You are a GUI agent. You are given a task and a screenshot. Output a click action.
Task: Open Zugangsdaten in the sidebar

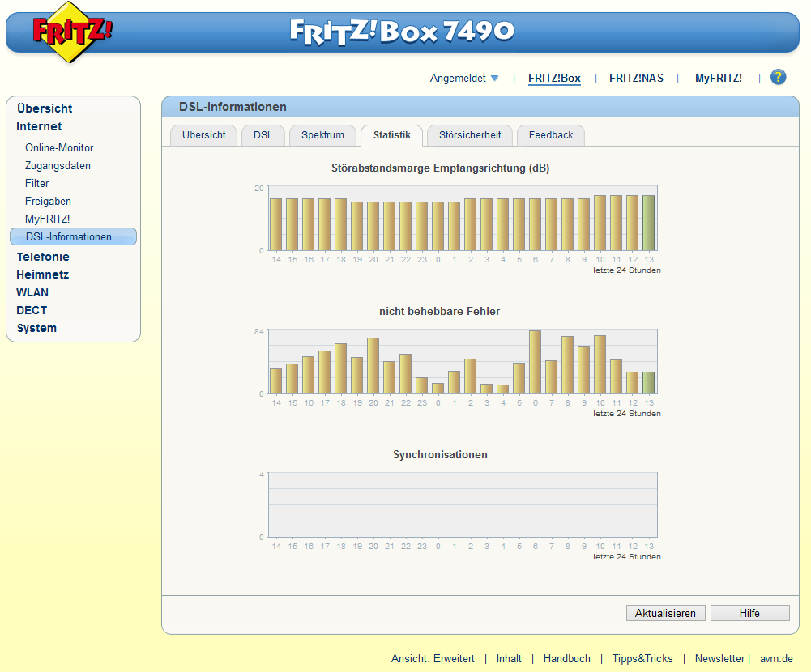(x=58, y=165)
